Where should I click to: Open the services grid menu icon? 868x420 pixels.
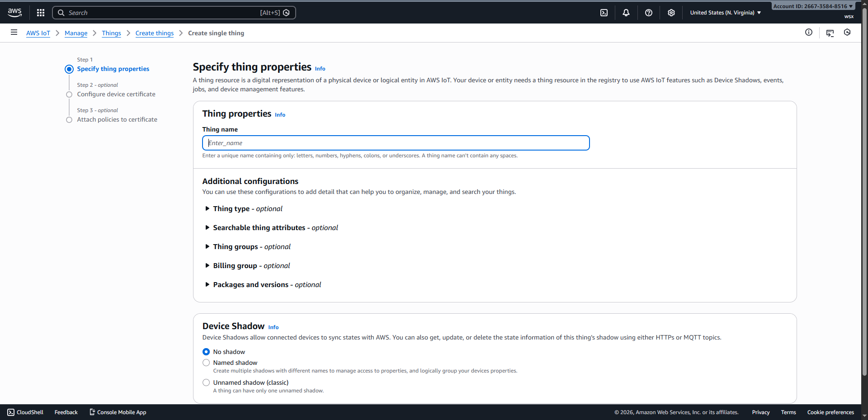41,13
